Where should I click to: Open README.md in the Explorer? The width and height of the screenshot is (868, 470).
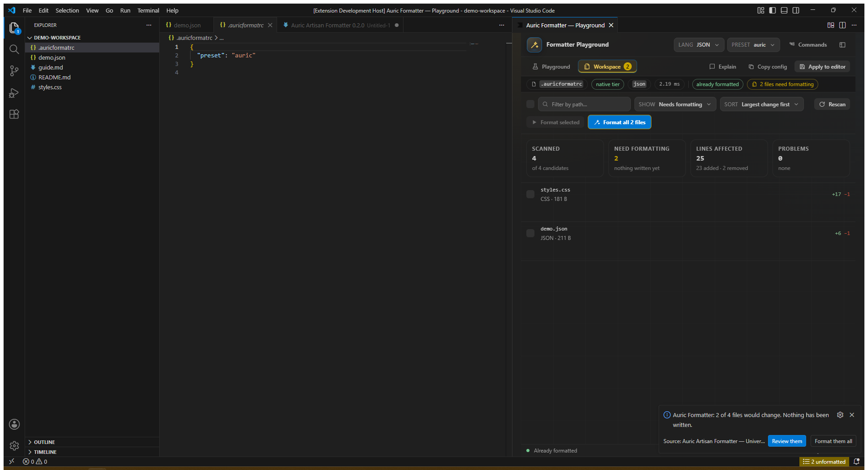[92, 77]
